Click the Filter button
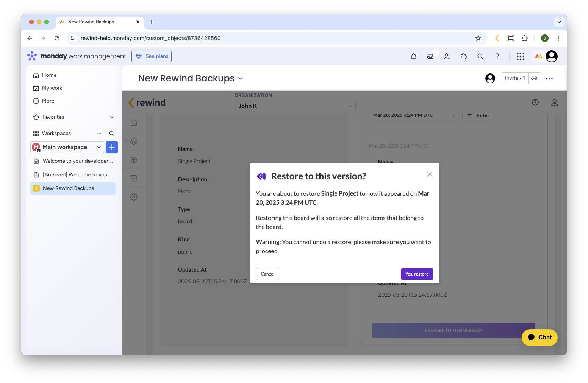Screen dimensions: 588x383 478,116
